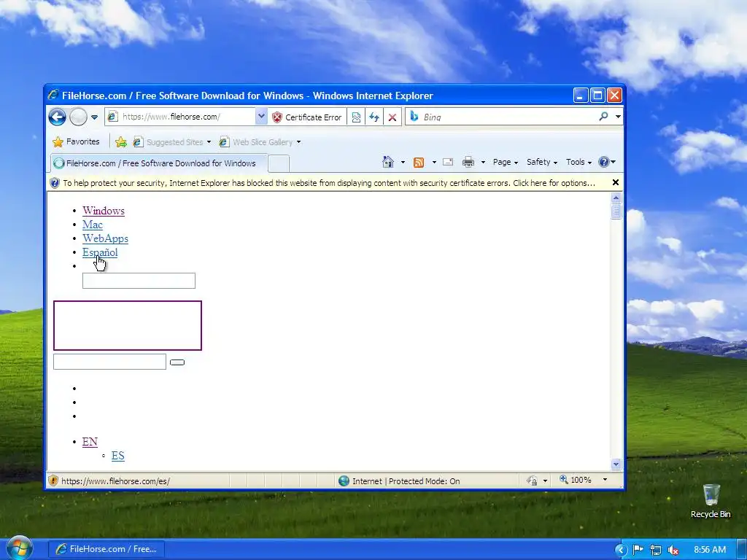Open the Mac link
This screenshot has width=747, height=560.
pos(93,225)
